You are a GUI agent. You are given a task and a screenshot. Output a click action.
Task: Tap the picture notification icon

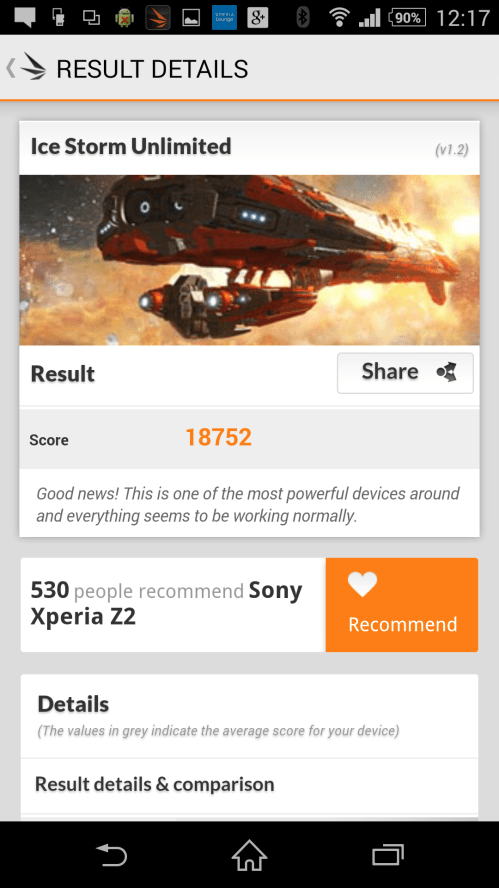click(x=191, y=18)
